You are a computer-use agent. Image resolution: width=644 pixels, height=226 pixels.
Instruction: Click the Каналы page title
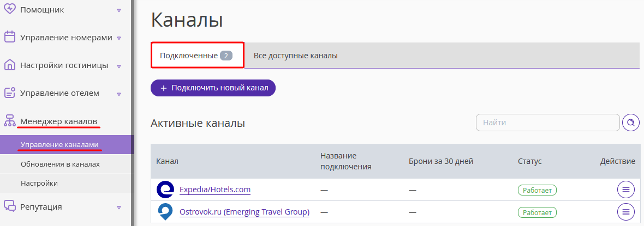coord(187,20)
